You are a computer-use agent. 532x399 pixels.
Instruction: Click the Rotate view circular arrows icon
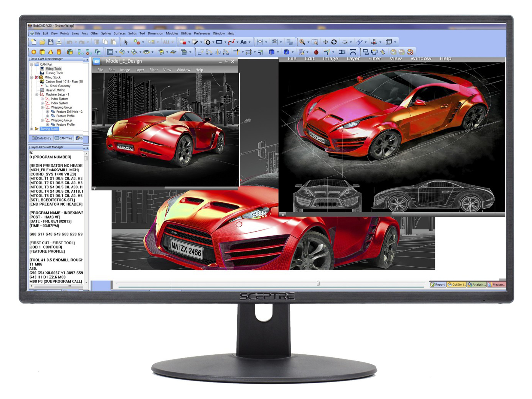click(x=334, y=42)
